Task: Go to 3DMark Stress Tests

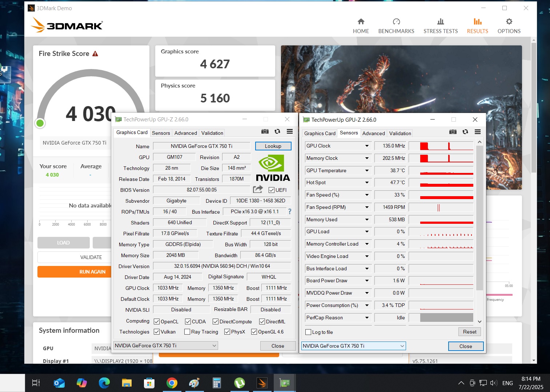Action: (x=440, y=26)
